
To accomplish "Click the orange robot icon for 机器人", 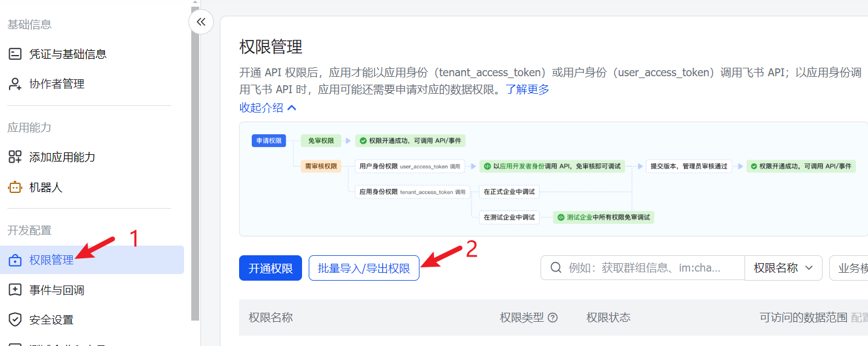I will [15, 188].
